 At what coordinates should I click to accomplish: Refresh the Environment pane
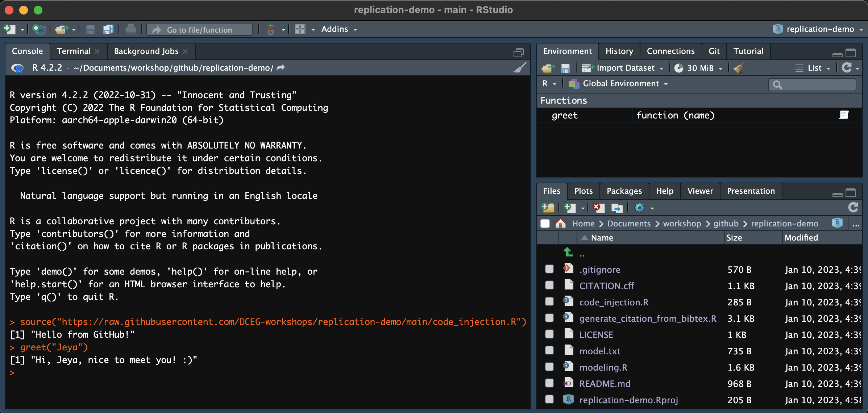pos(847,67)
